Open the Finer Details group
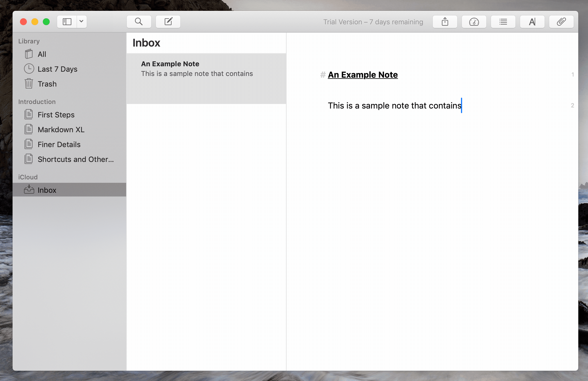588x381 pixels. click(59, 145)
